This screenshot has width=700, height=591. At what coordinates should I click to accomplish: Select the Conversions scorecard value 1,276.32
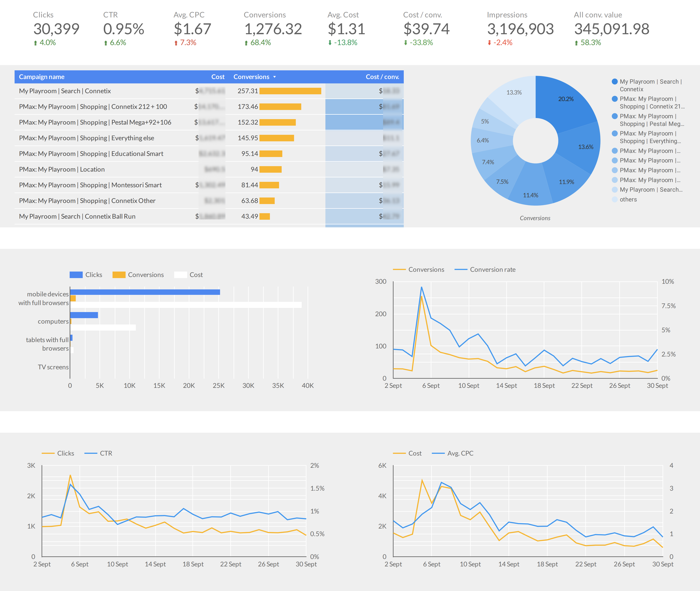[x=273, y=29]
